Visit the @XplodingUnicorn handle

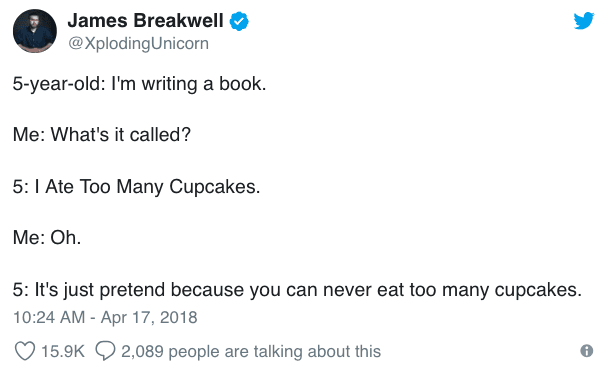(x=138, y=43)
